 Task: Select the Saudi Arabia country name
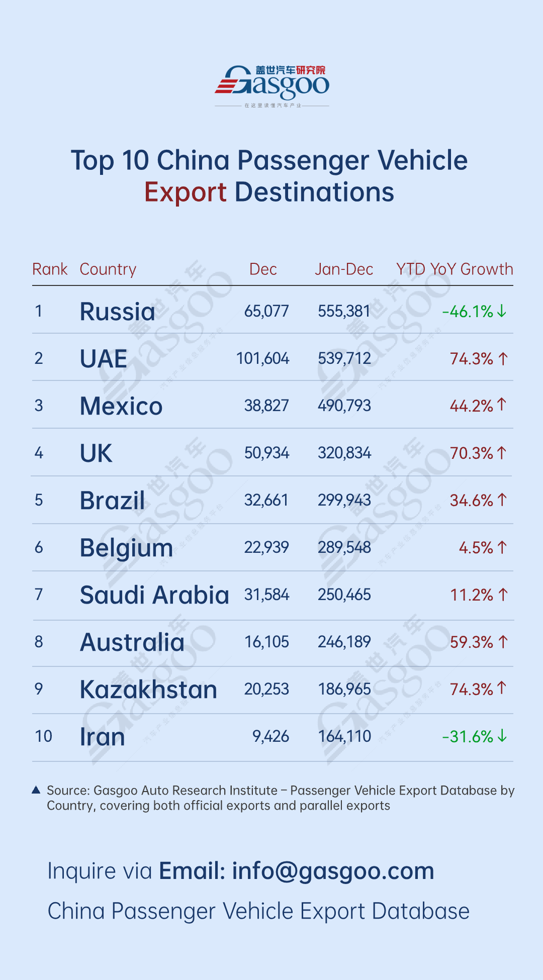click(154, 595)
